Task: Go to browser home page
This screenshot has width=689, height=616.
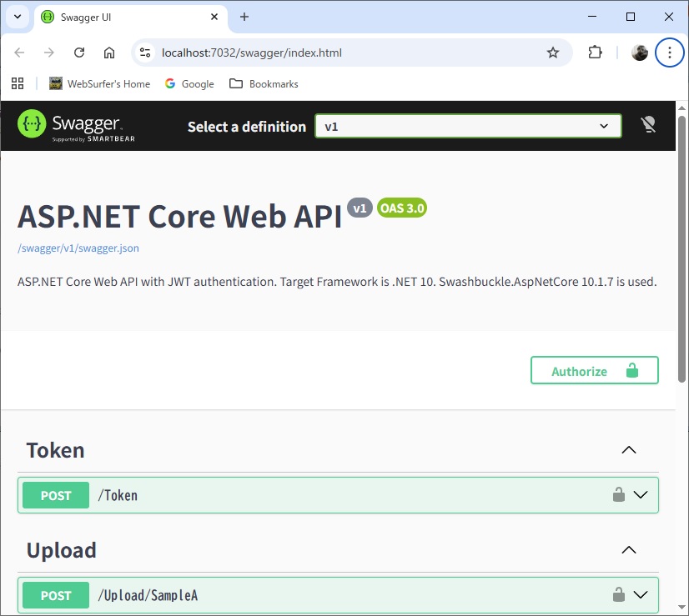Action: point(109,53)
